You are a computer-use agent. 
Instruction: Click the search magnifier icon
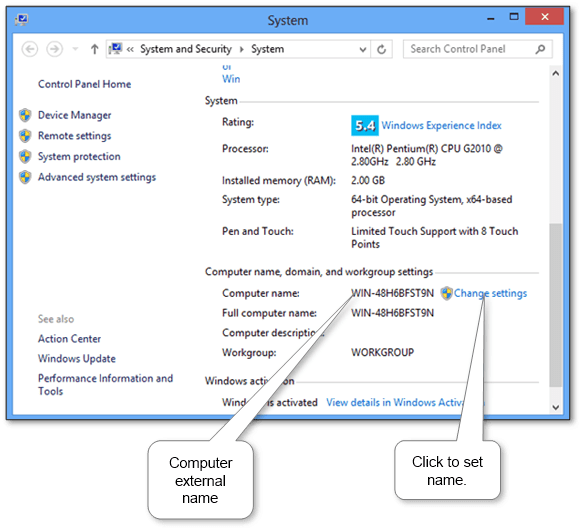pyautogui.click(x=540, y=49)
